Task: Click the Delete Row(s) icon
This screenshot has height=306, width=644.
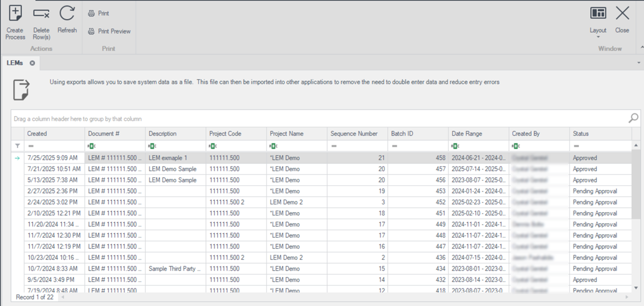Action: pyautogui.click(x=41, y=14)
